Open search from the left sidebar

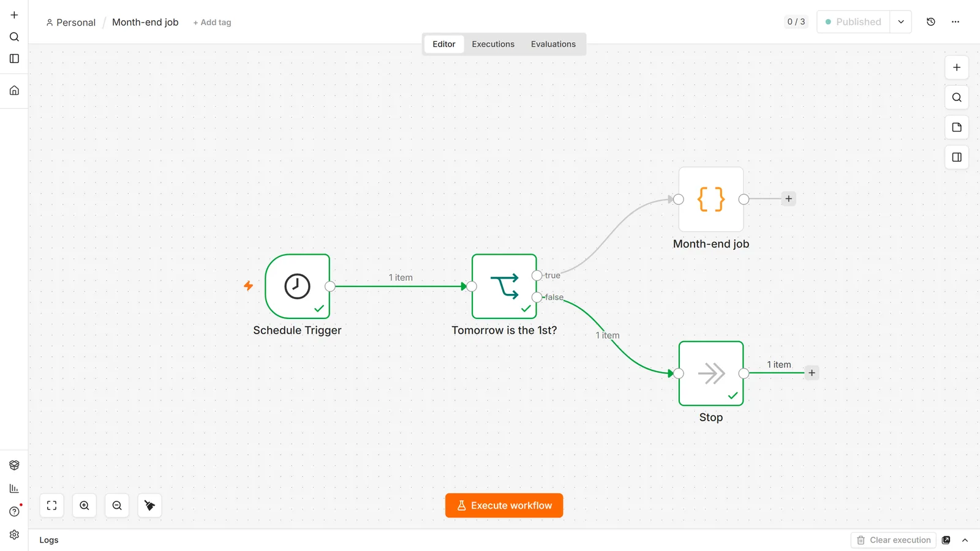[14, 37]
